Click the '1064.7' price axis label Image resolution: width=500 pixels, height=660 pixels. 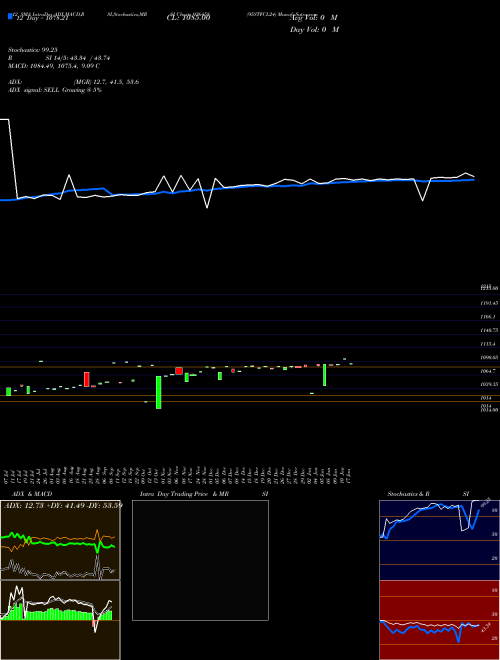488,371
